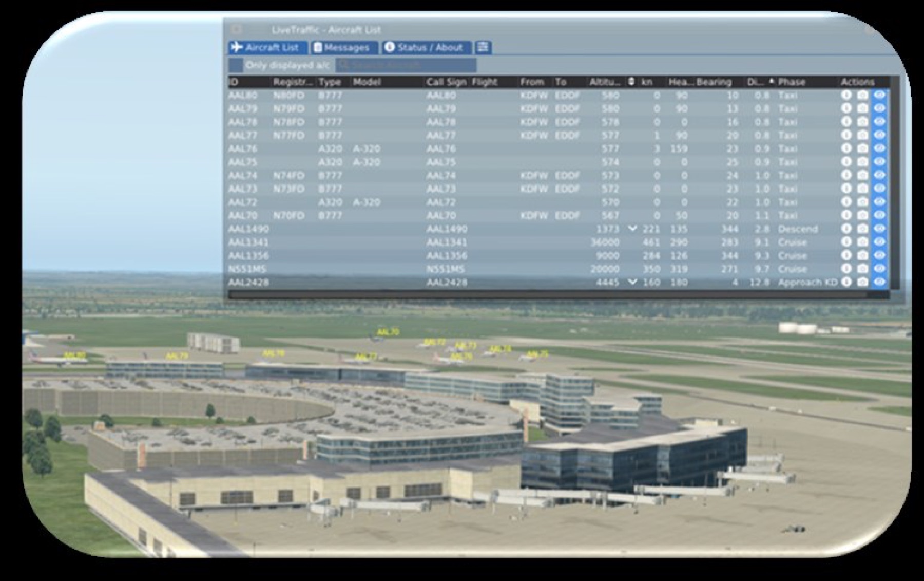
Task: Toggle visibility eye for AAL80
Action: (x=880, y=95)
